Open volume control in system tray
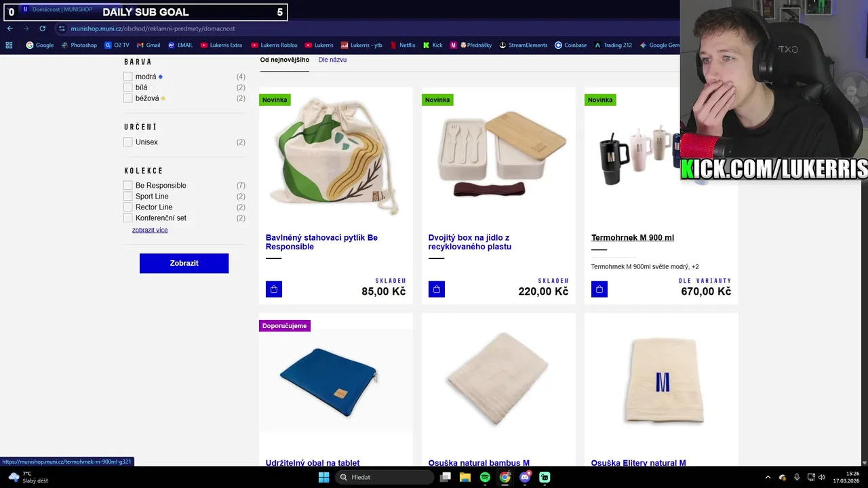 pos(822,477)
